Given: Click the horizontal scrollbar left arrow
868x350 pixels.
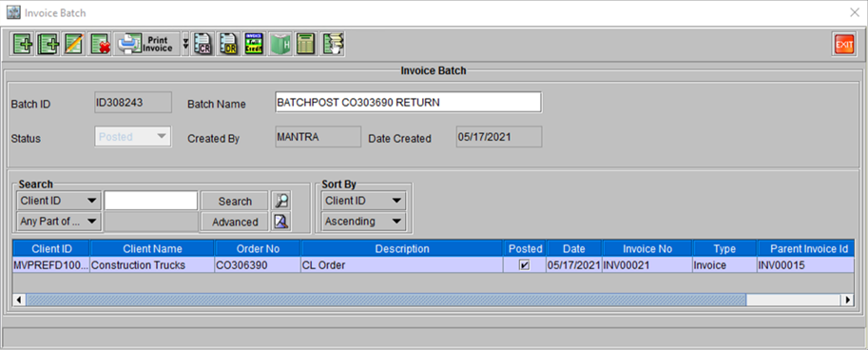Looking at the screenshot, I should click(19, 300).
